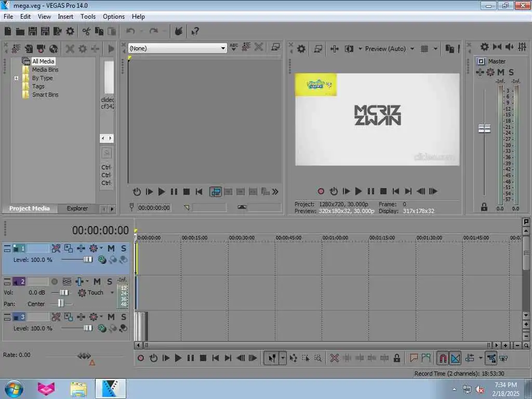Lock the selected event with padlock icon
This screenshot has width=532, height=399.
[396, 358]
